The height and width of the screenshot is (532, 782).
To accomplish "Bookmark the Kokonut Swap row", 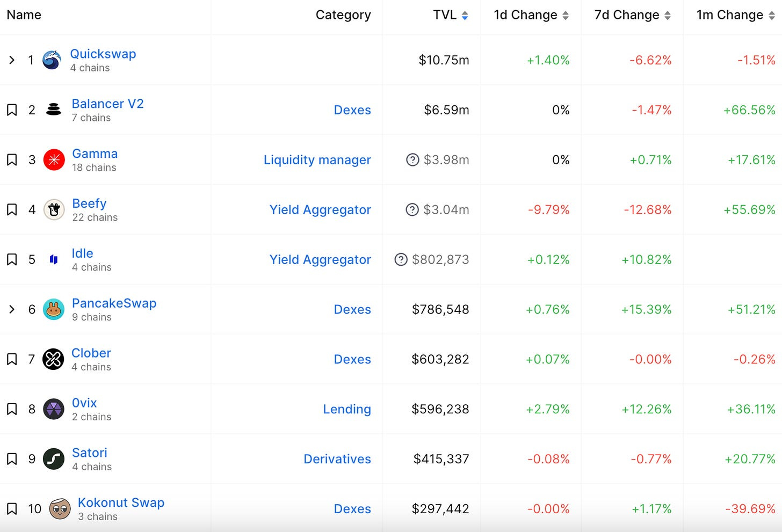I will [12, 509].
